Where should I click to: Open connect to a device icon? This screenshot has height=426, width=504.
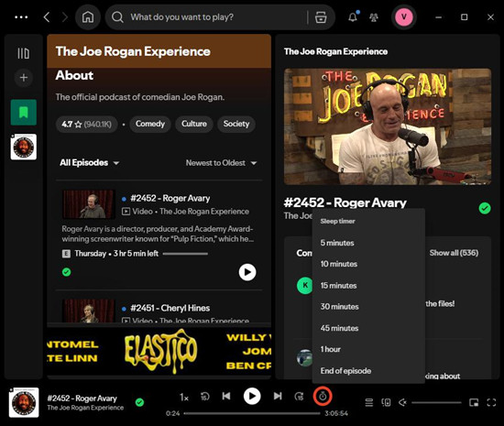[386, 402]
